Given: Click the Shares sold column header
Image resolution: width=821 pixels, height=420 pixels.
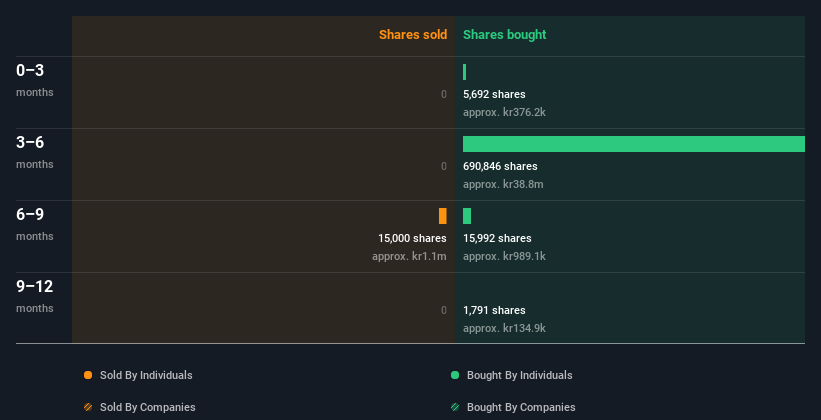Looking at the screenshot, I should [413, 35].
